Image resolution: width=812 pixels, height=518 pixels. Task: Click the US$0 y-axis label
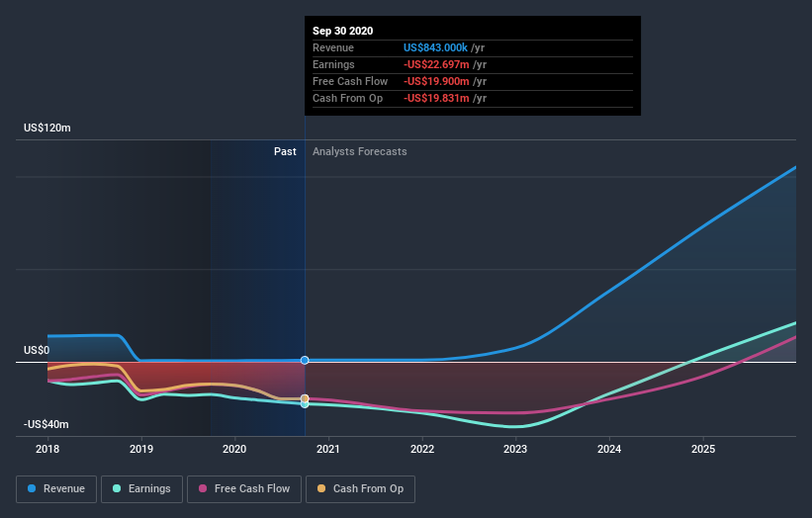[x=37, y=350]
